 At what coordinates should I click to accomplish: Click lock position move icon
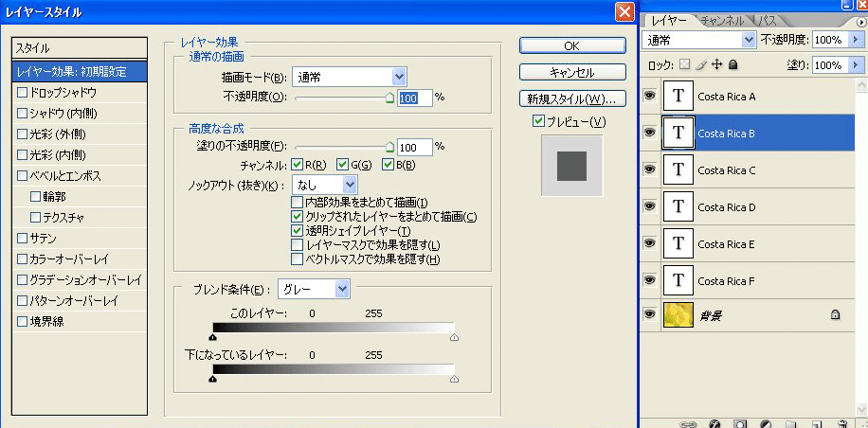717,65
